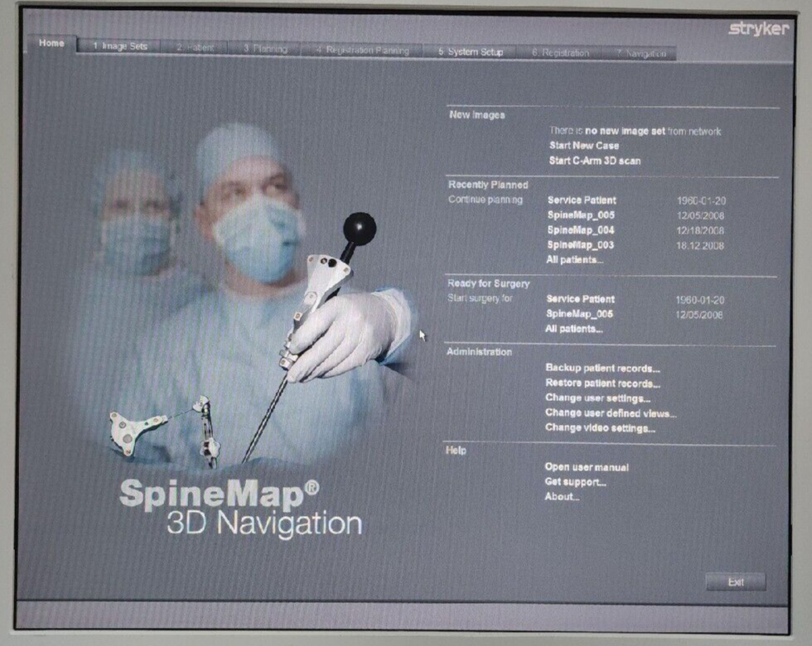
Task: Open All patients under Ready for Surgery
Action: click(x=573, y=330)
